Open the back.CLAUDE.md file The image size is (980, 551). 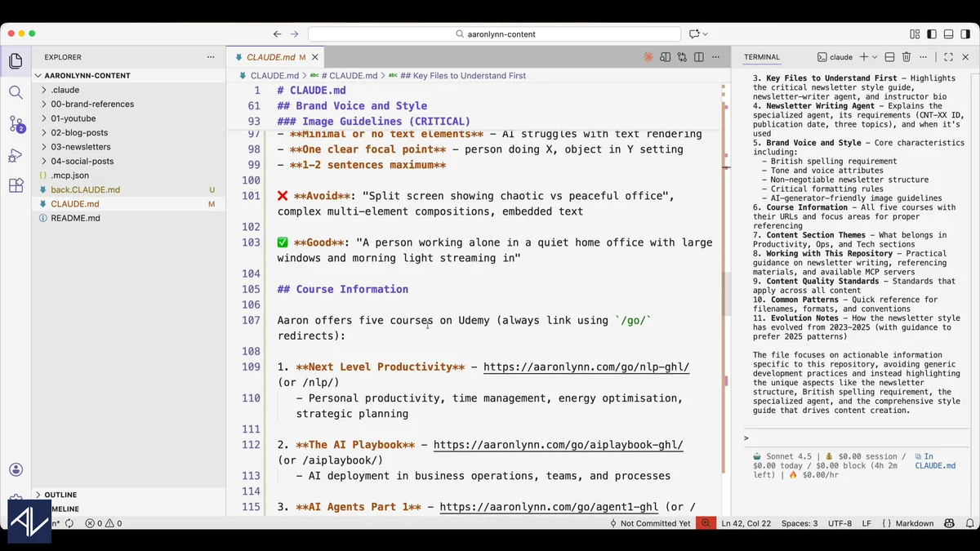point(128,189)
